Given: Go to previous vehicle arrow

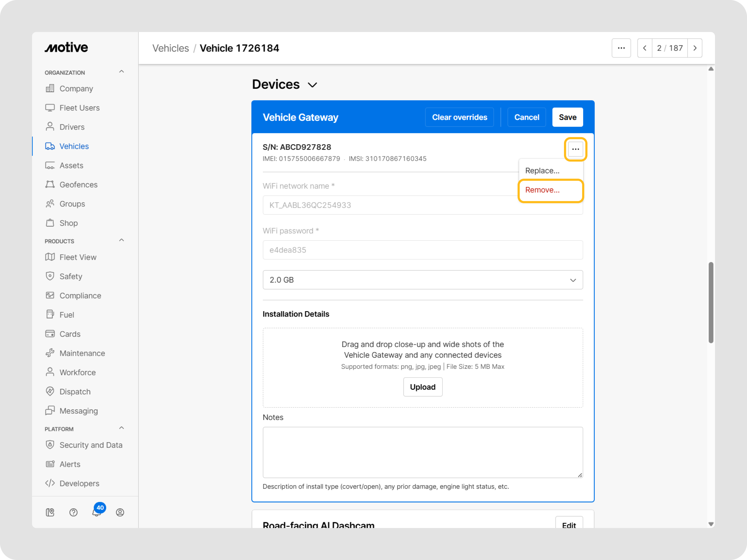Looking at the screenshot, I should click(644, 48).
